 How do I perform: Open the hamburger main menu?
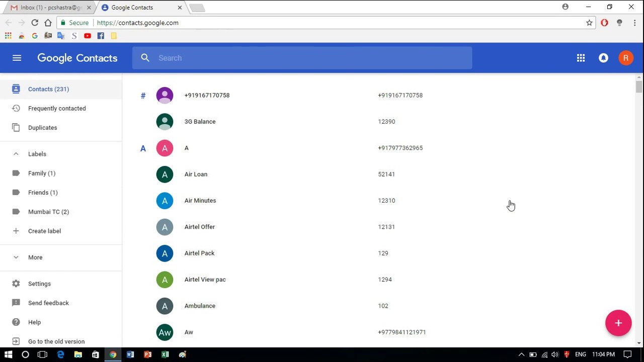point(17,58)
